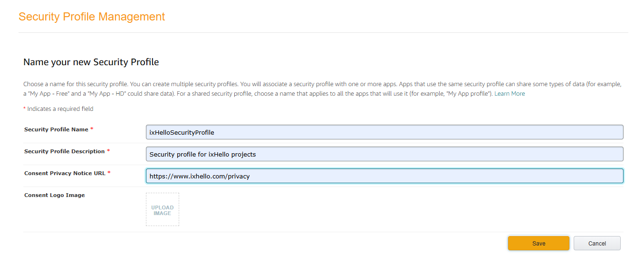Click into the Security Profile Description field

pyautogui.click(x=384, y=154)
